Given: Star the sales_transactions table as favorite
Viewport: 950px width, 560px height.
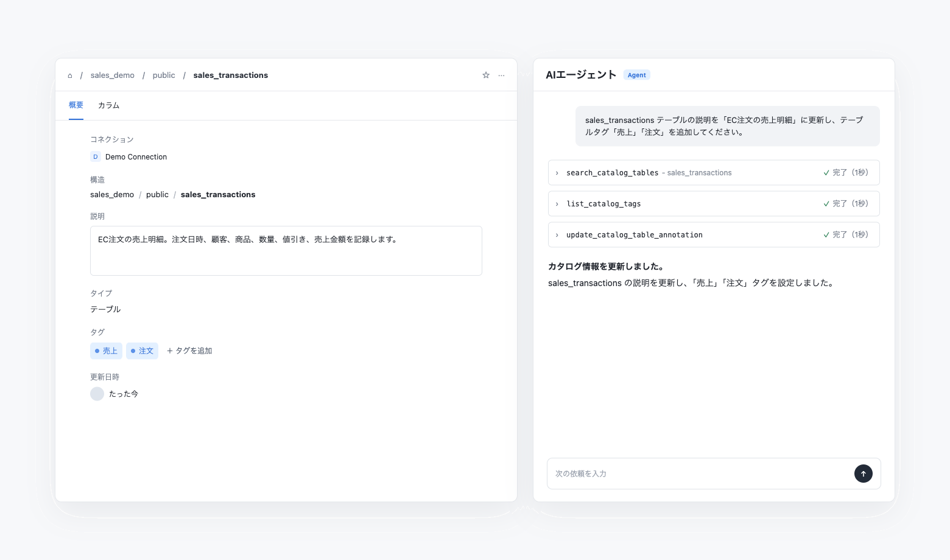Looking at the screenshot, I should (486, 75).
